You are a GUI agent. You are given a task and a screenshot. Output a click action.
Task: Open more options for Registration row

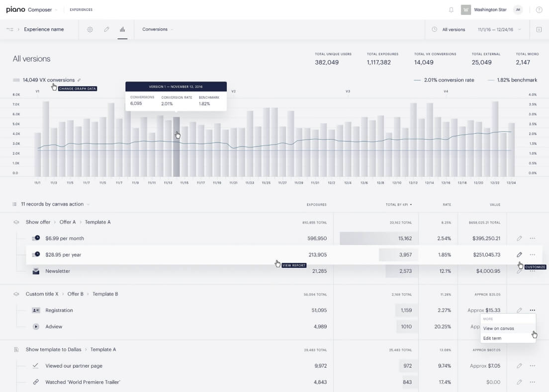pos(533,311)
